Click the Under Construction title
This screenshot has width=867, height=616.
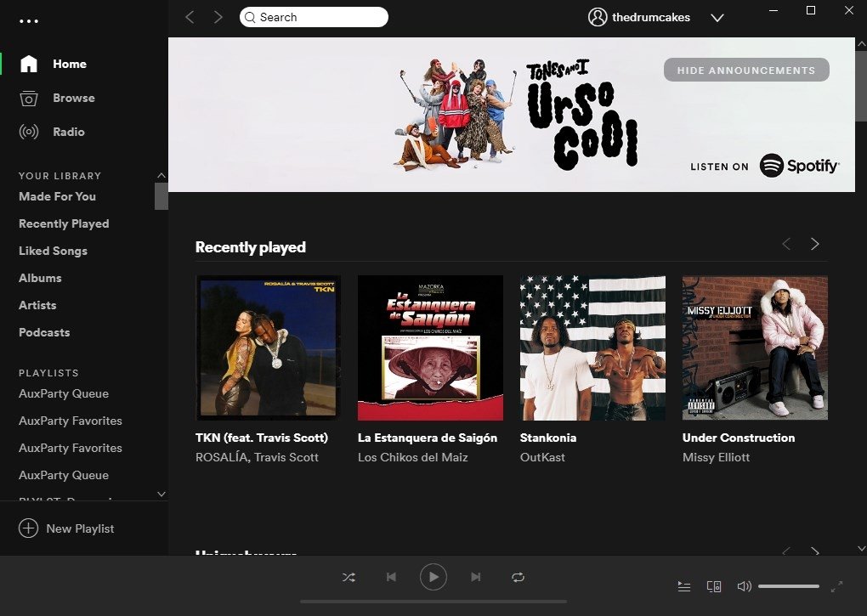pos(739,438)
